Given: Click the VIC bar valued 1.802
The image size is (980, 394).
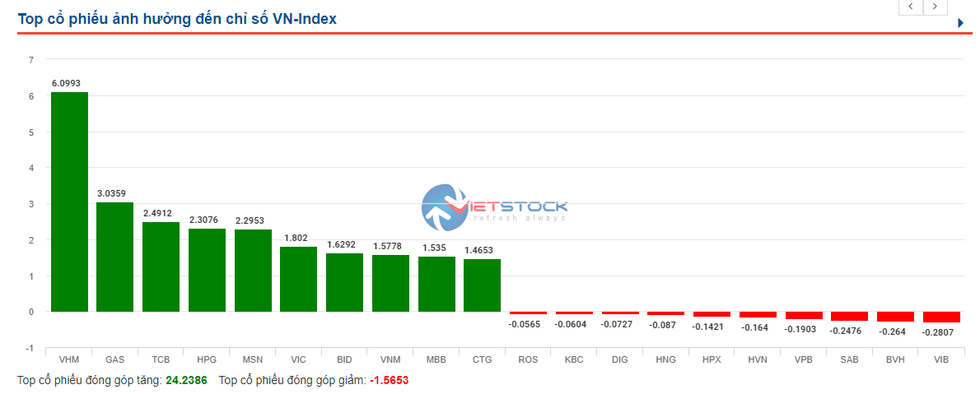Looking at the screenshot, I should coord(298,279).
